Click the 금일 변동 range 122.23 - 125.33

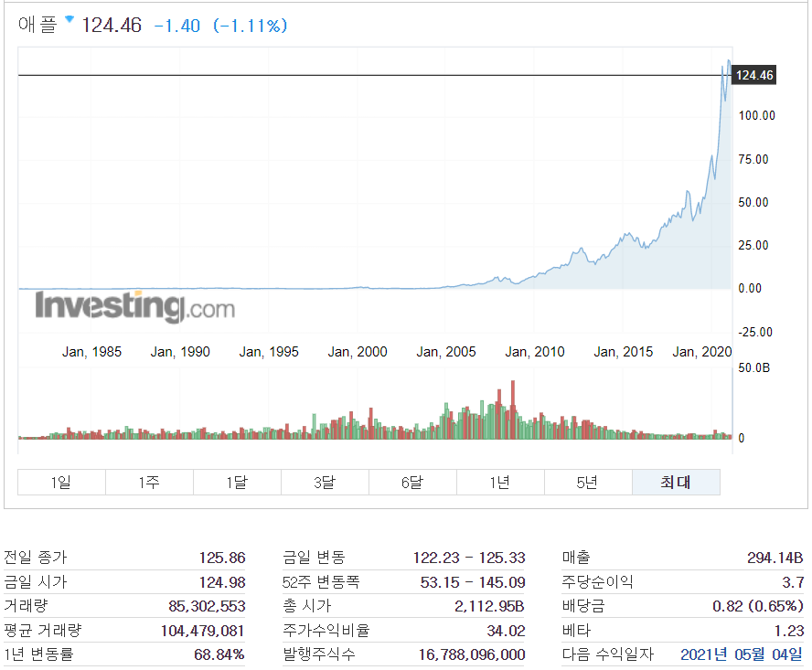[469, 558]
